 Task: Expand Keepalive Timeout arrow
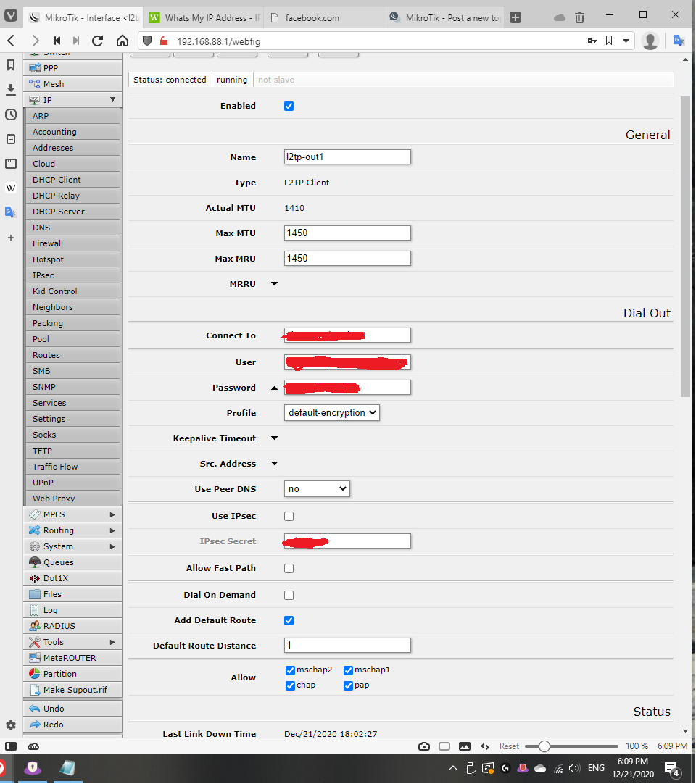coord(274,438)
